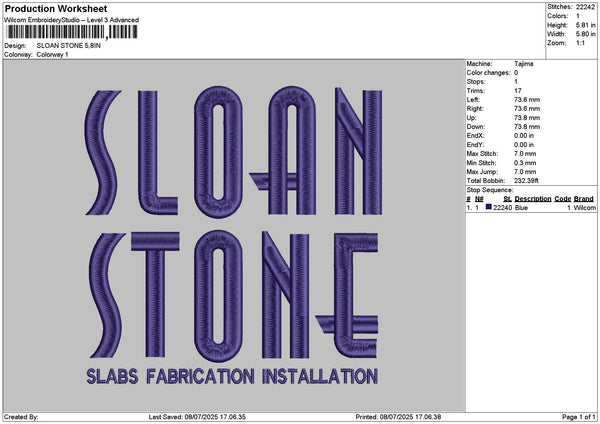The width and height of the screenshot is (600, 424).
Task: Click the 'SLABS FABRICATION INSTALLATION' tagline
Action: (232, 376)
